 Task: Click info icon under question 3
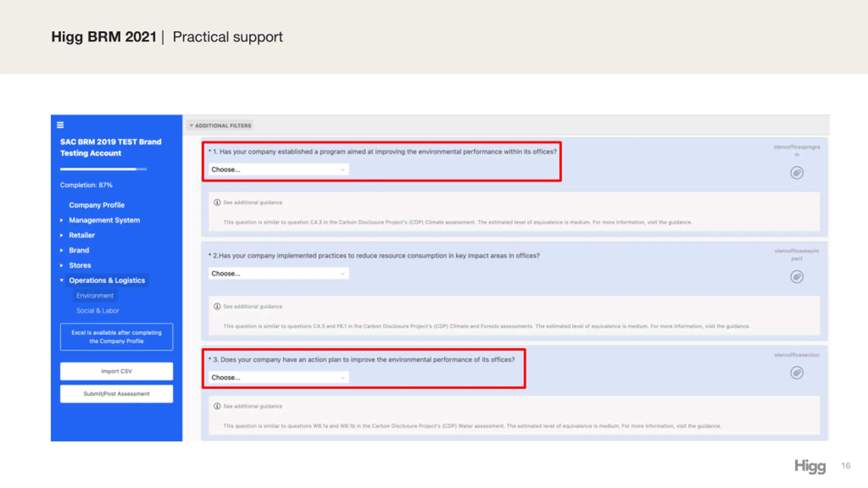(x=217, y=406)
